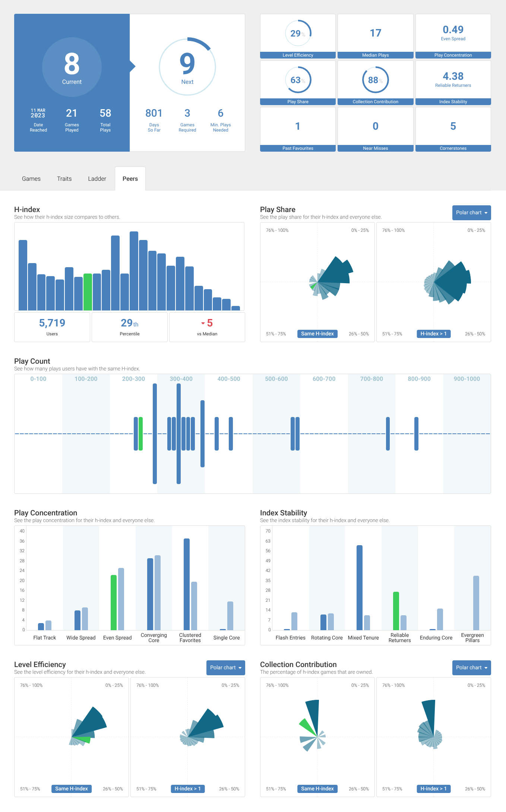Select the Play Concentration 0.49 card
This screenshot has width=506, height=812.
coord(453,36)
